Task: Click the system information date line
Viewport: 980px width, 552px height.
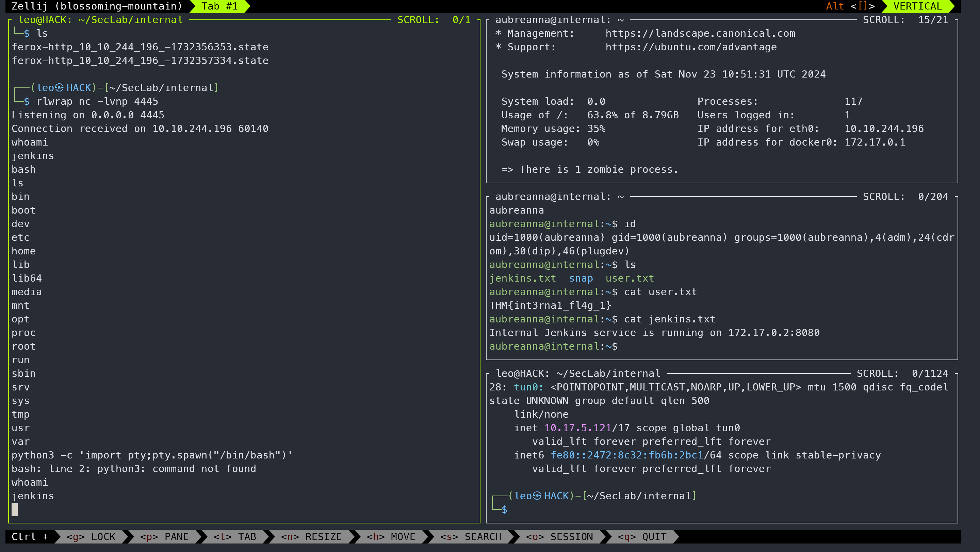Action: click(664, 74)
